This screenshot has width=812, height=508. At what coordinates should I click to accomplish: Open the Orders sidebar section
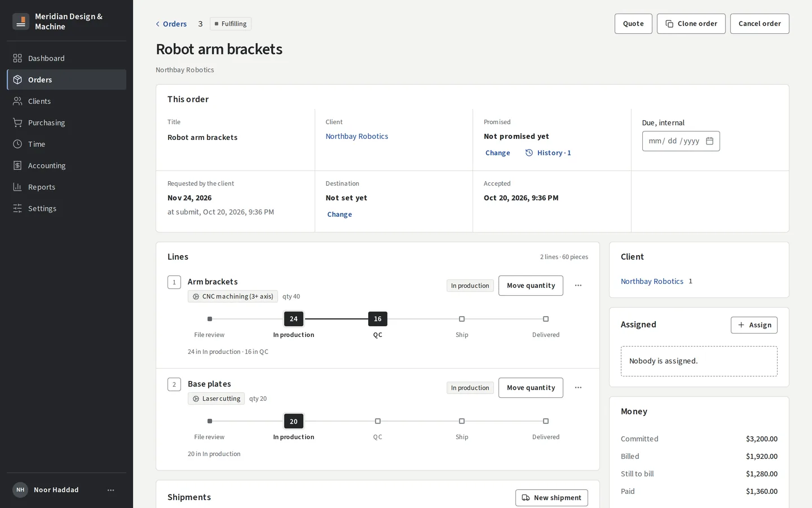tap(67, 80)
